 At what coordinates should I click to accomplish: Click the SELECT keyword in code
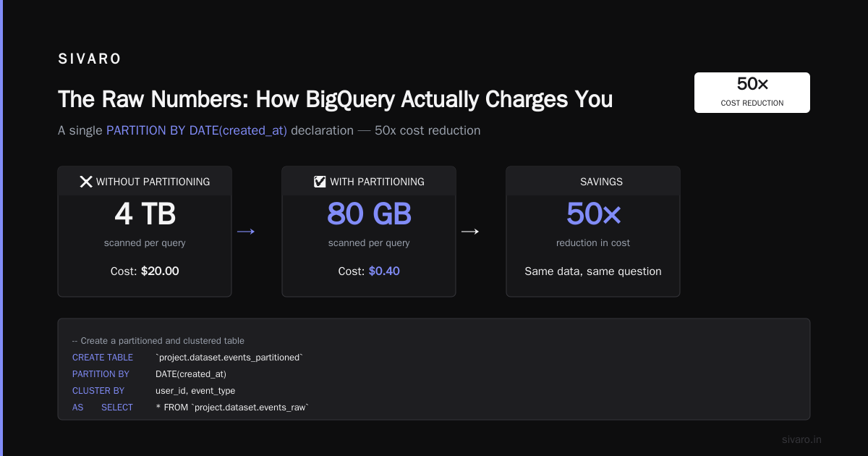tap(117, 408)
